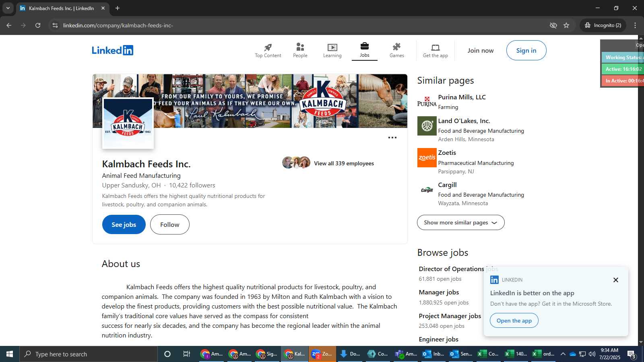Open a new browser tab

[118, 8]
